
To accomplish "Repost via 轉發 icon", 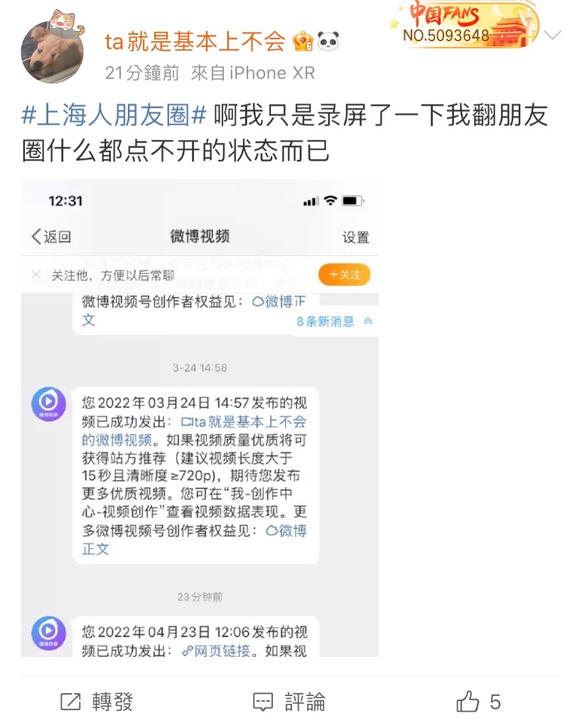I will click(x=97, y=702).
